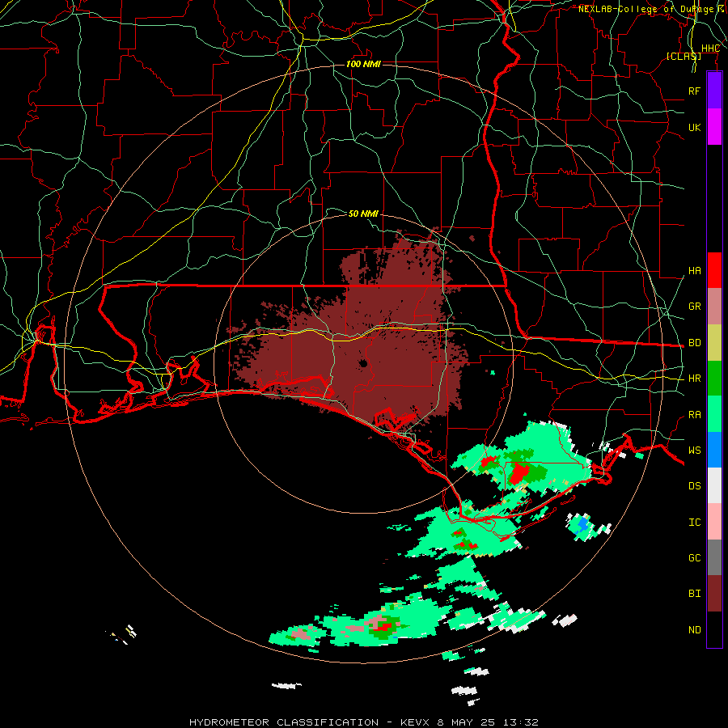Click the GR legend label
This screenshot has height=728, width=728.
694,307
